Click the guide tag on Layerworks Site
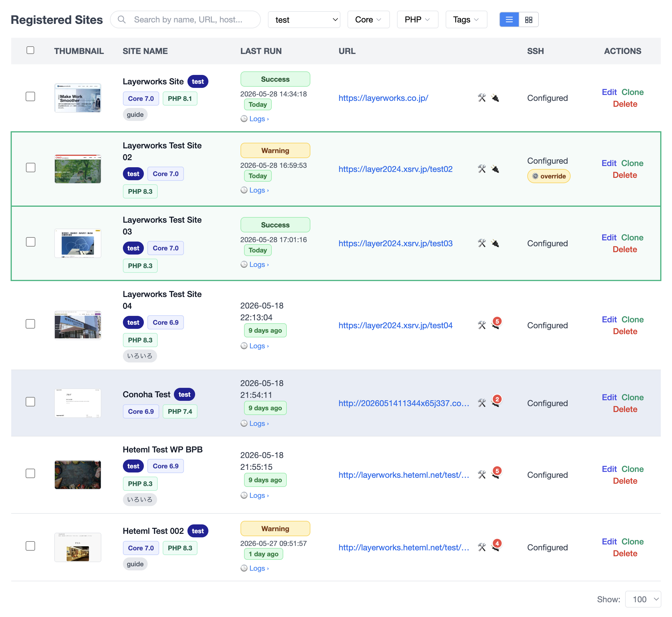This screenshot has height=617, width=672. 135,114
